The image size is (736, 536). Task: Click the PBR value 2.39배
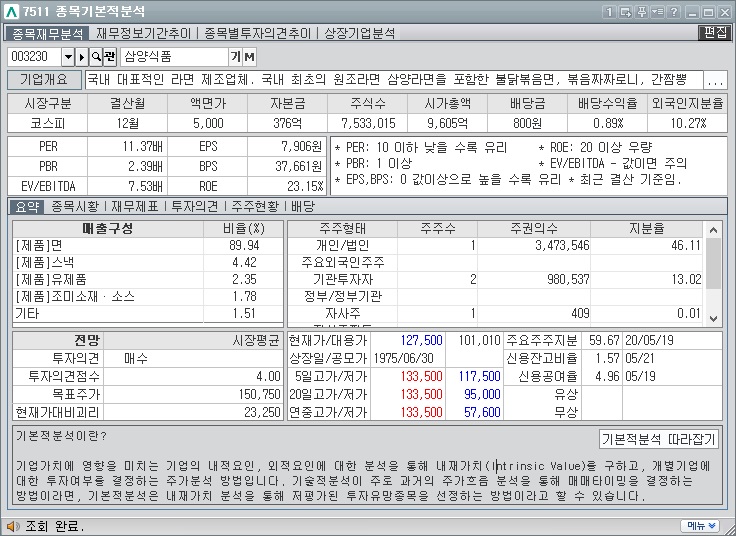[x=145, y=167]
